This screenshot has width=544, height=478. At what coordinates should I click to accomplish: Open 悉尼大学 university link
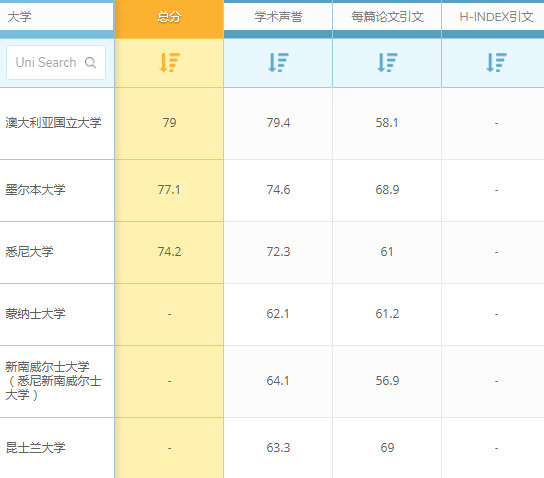[29, 251]
